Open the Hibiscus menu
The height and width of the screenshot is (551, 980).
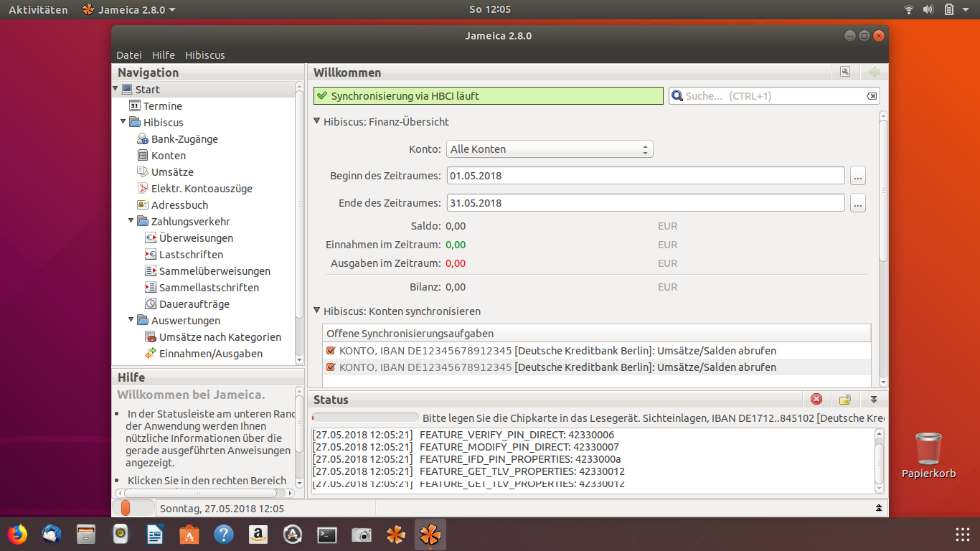tap(205, 55)
